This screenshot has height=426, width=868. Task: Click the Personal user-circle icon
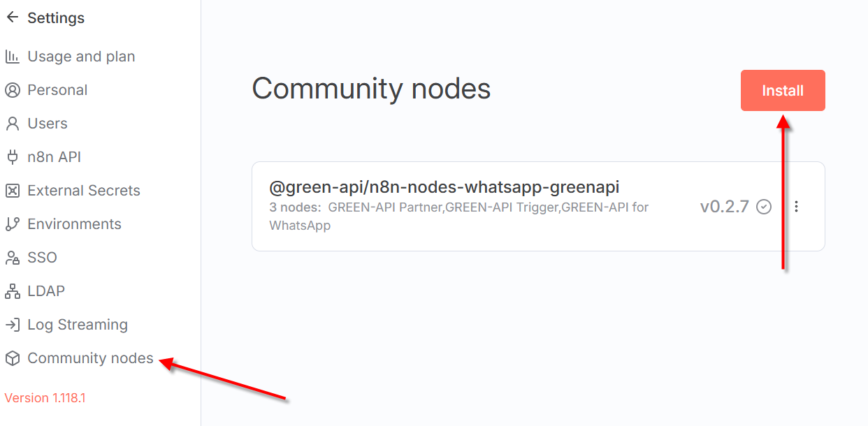coord(12,90)
